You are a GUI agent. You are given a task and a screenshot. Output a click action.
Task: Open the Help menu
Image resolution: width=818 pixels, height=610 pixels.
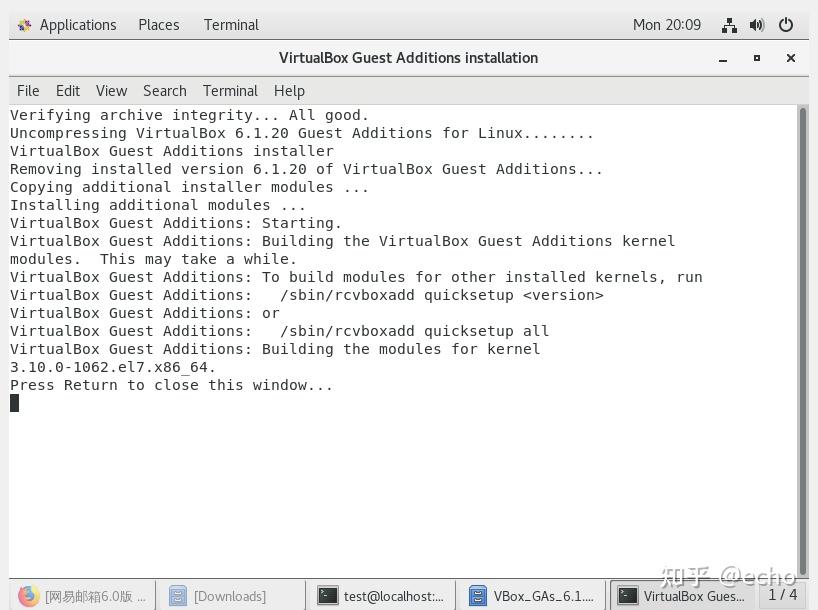tap(289, 90)
